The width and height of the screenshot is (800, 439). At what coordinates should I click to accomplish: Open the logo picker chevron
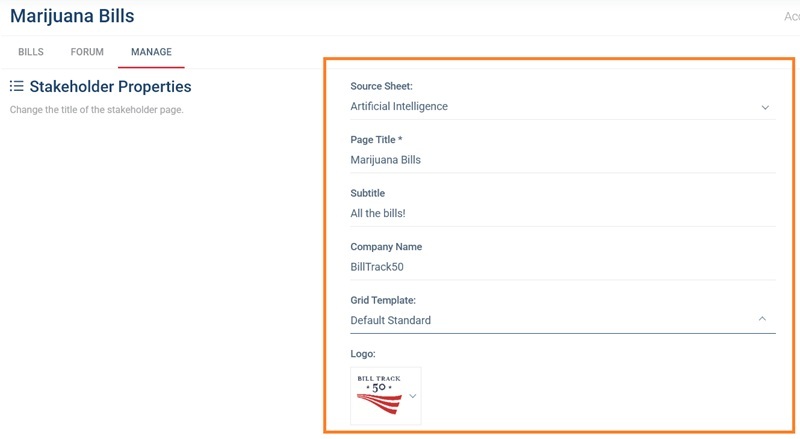(x=412, y=396)
